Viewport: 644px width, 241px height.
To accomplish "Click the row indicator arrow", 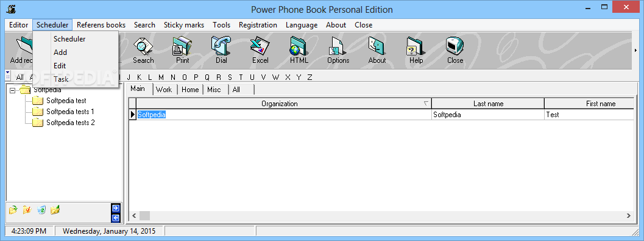I will [x=133, y=115].
